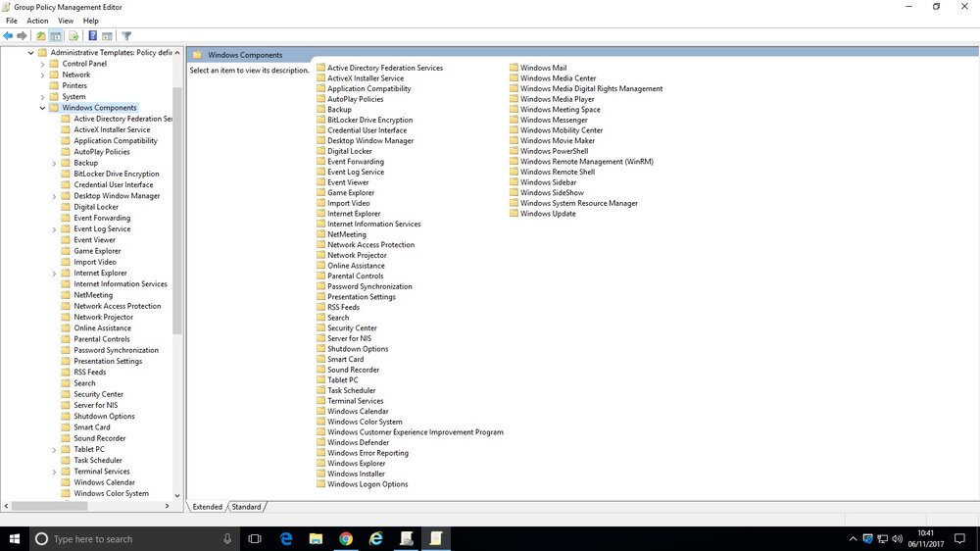The height and width of the screenshot is (551, 980).
Task: Click the network icon in system tray
Action: point(883,538)
